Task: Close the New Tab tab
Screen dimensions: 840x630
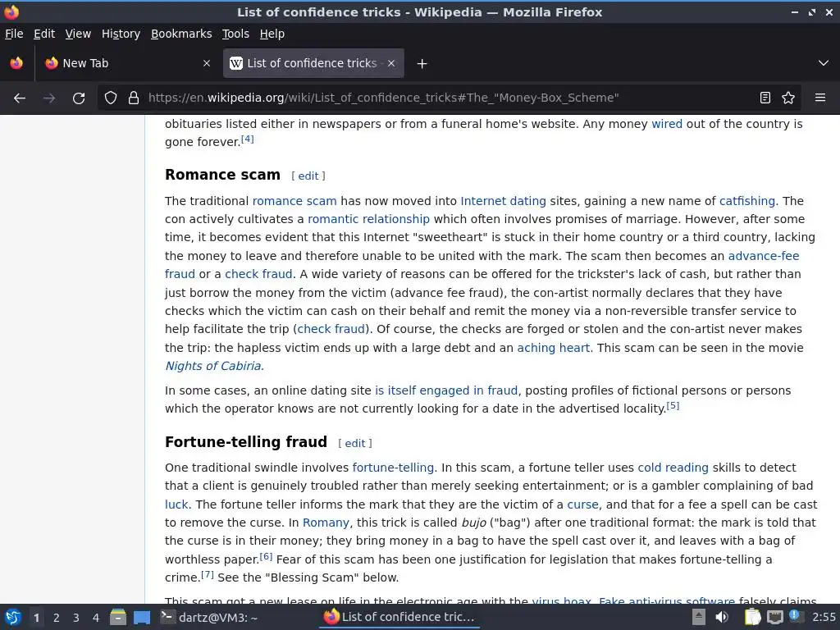Action: (207, 63)
